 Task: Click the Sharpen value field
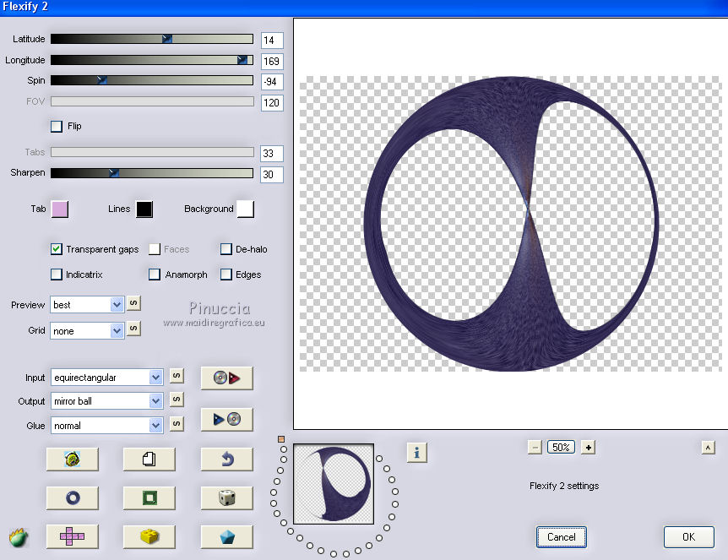click(272, 175)
